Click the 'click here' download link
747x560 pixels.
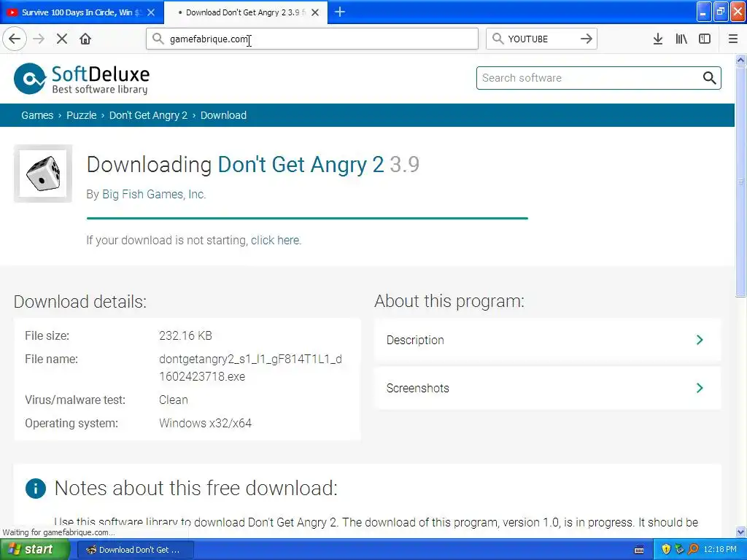pyautogui.click(x=276, y=241)
